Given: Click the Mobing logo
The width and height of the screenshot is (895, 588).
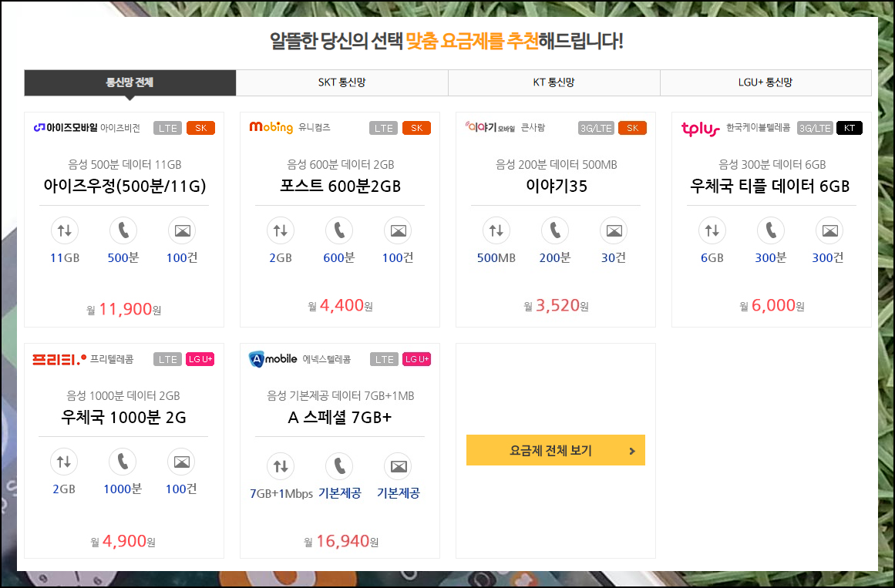Looking at the screenshot, I should click(x=271, y=127).
